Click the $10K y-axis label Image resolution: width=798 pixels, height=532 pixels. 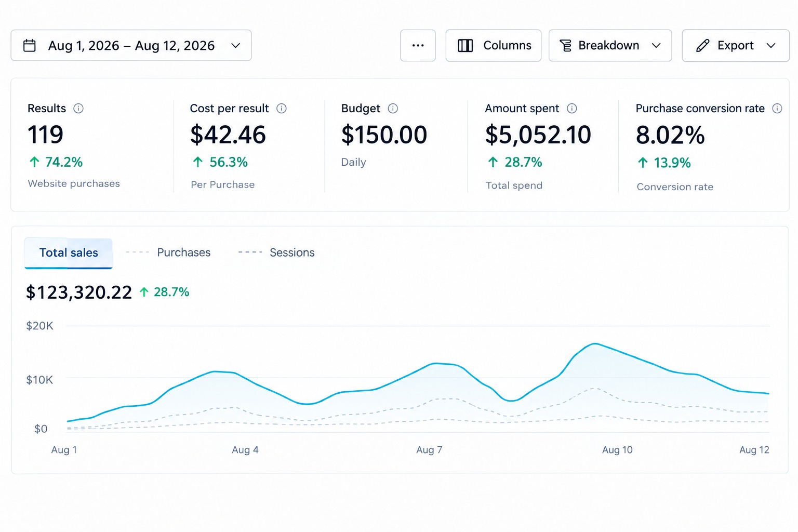[x=40, y=380]
